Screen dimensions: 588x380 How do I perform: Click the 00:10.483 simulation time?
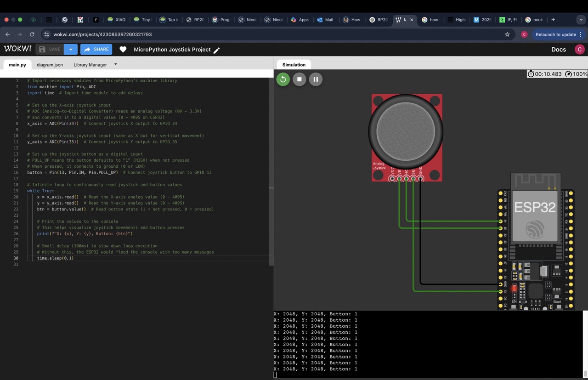548,74
